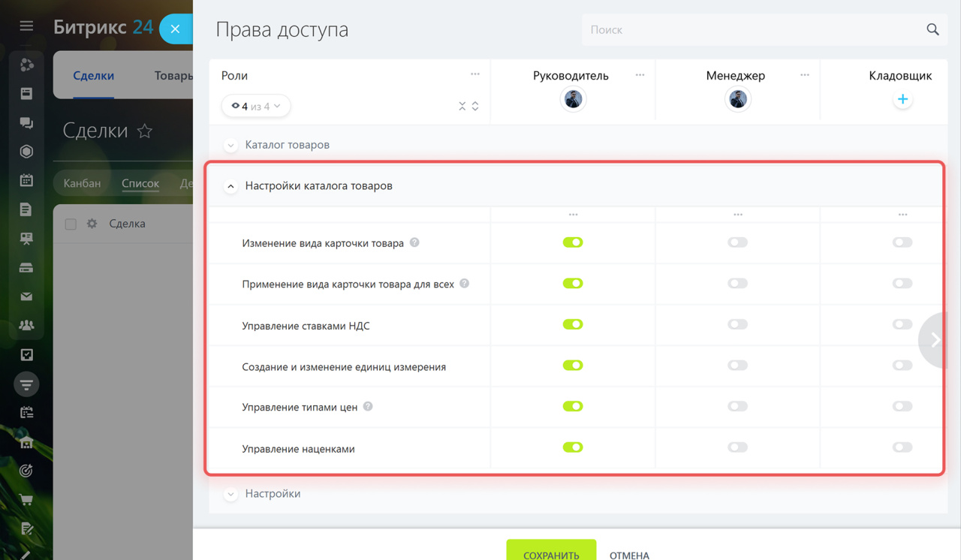The height and width of the screenshot is (560, 961).
Task: Open the employees group sidebar icon
Action: click(x=26, y=326)
